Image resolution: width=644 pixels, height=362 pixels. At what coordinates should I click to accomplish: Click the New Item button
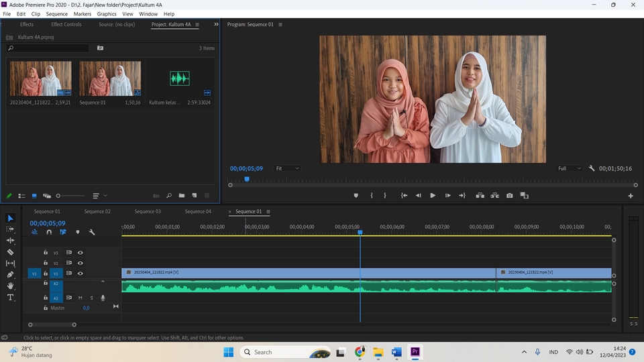coord(195,195)
